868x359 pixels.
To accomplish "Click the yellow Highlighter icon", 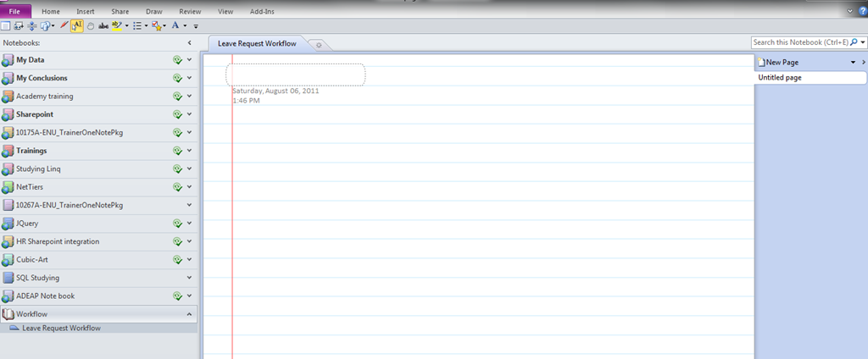I will point(116,26).
